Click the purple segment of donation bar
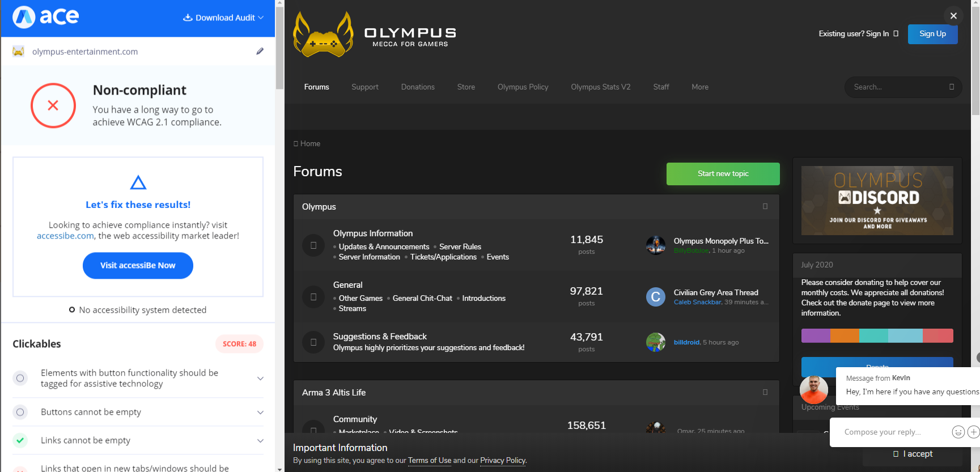Image resolution: width=980 pixels, height=472 pixels. [816, 335]
